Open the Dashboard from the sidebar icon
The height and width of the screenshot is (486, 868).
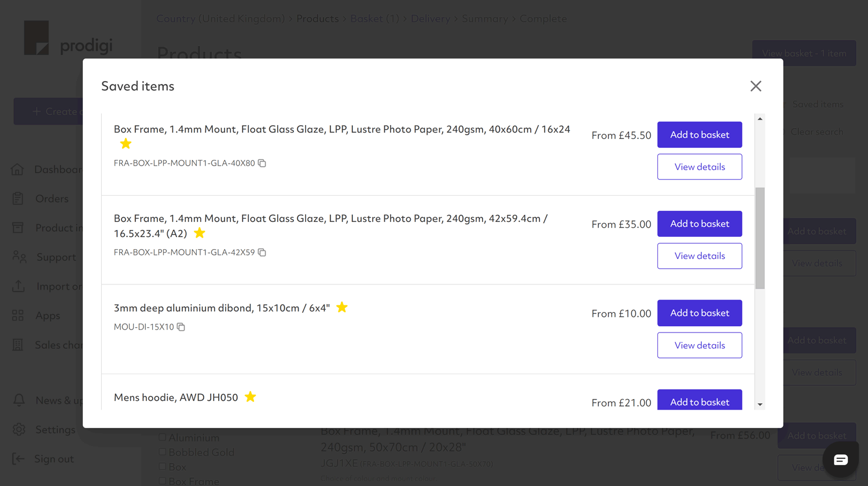pos(18,169)
